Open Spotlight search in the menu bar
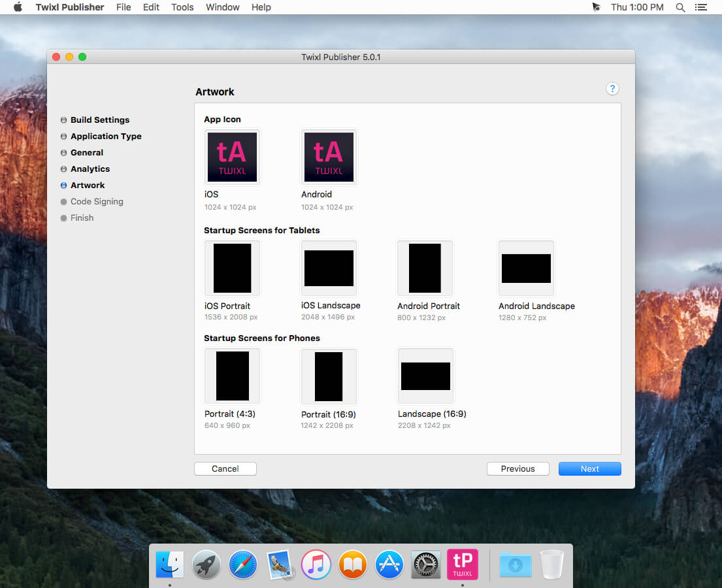722x588 pixels. pos(680,7)
